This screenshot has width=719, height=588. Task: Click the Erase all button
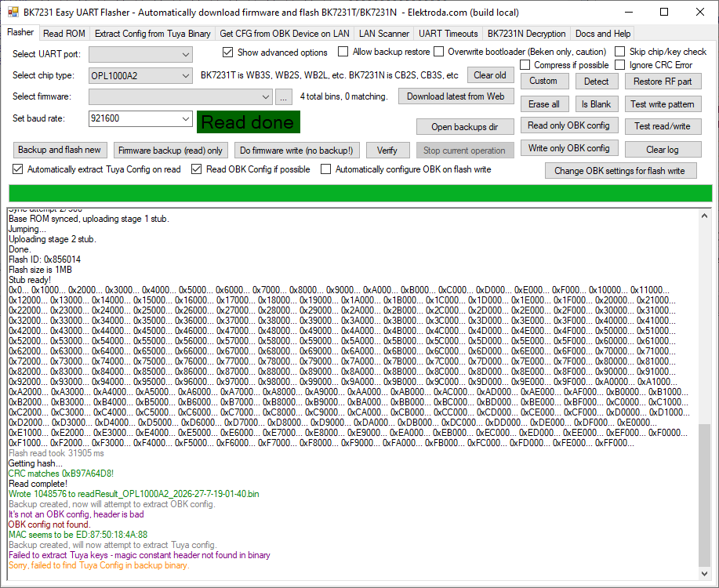(544, 104)
